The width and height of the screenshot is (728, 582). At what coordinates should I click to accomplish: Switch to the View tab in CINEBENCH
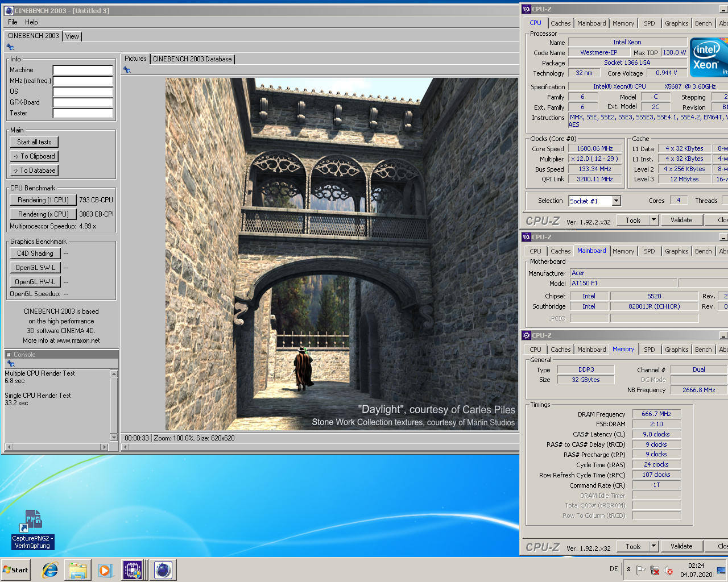point(72,36)
